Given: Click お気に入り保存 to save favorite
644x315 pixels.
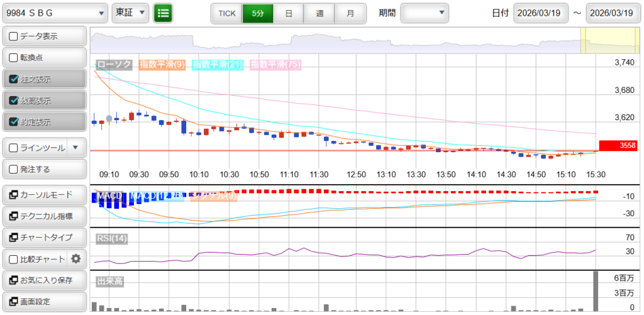Looking at the screenshot, I should click(x=44, y=280).
